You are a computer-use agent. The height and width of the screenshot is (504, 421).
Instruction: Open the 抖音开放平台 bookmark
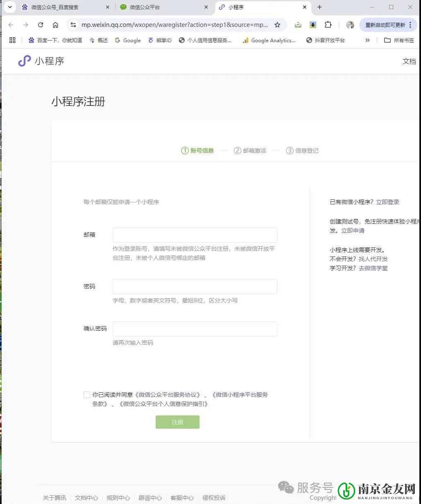click(x=309, y=40)
